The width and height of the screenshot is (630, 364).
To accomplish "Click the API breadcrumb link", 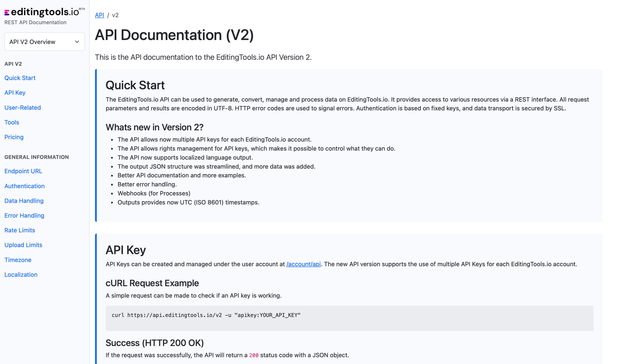I will [99, 15].
